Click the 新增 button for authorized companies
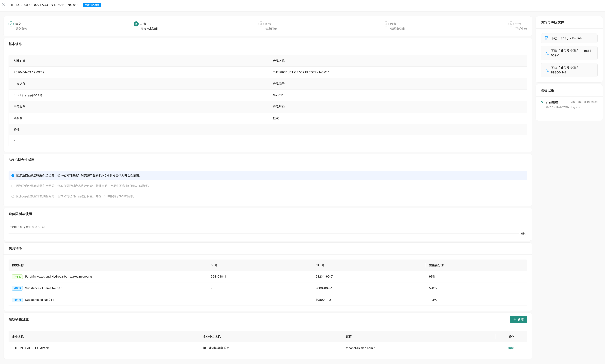605x364 pixels. coord(518,319)
